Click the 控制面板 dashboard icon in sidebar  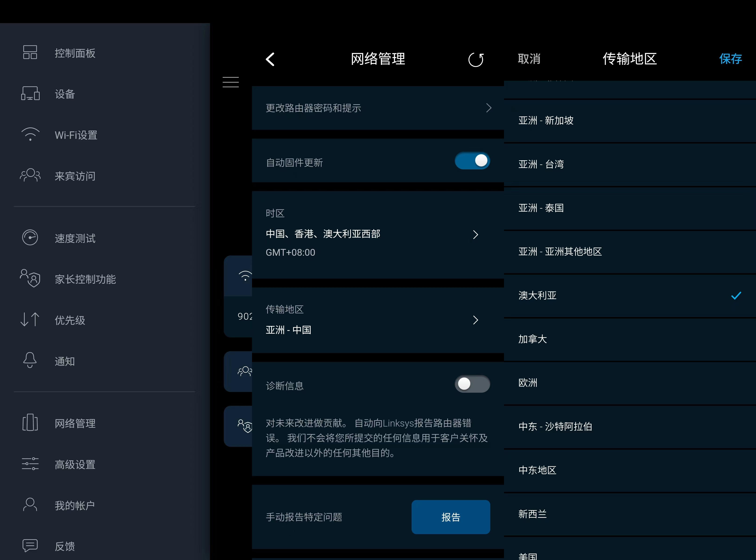pos(30,52)
